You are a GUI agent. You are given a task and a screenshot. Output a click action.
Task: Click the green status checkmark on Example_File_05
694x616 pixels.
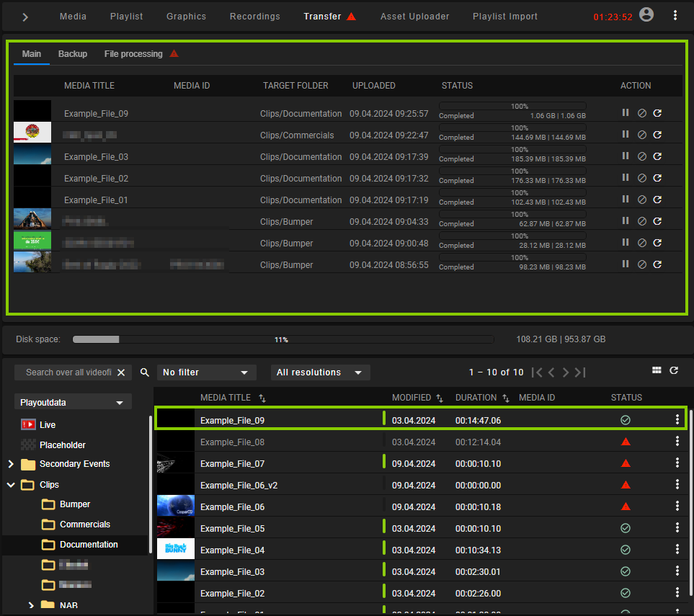(625, 527)
